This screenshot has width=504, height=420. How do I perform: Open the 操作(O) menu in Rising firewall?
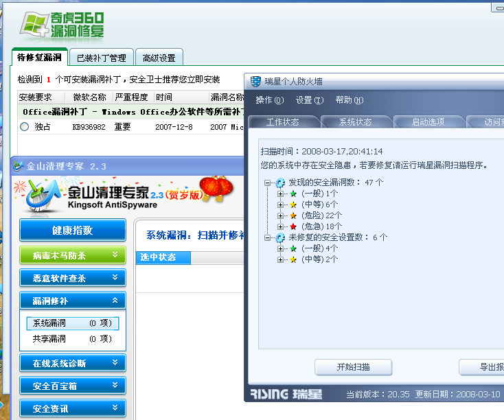point(270,100)
